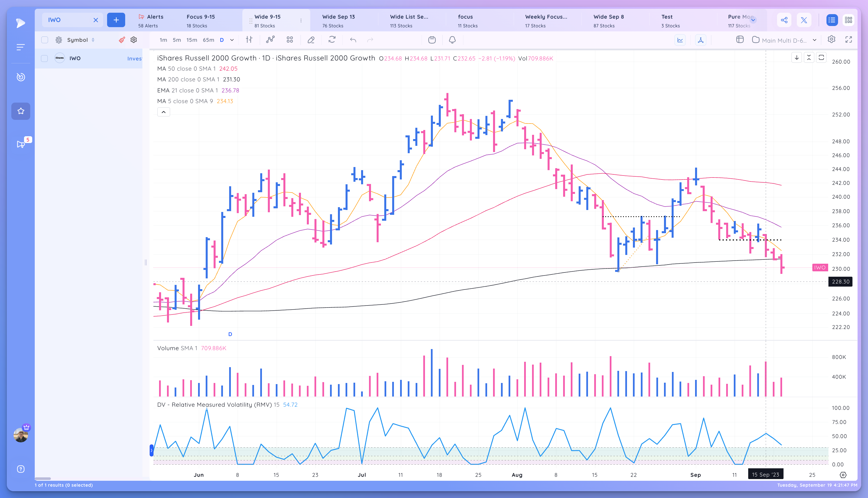Open the help question mark icon

coord(21,469)
